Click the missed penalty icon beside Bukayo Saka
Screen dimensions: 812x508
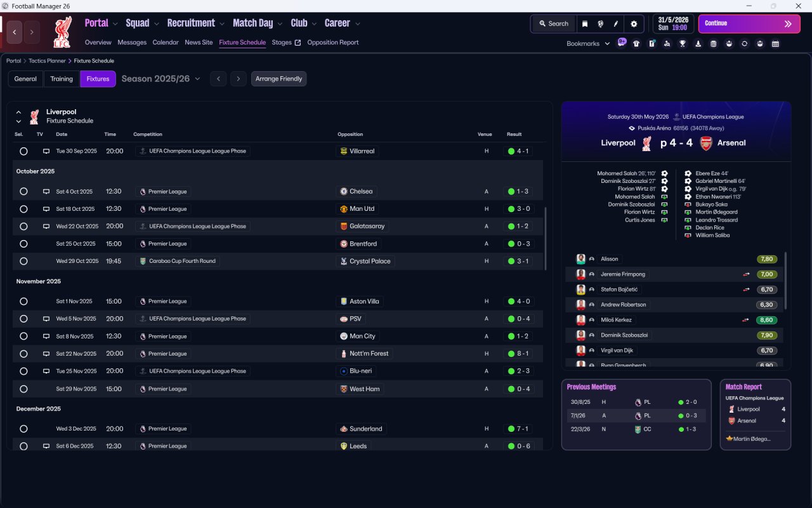[x=688, y=204]
